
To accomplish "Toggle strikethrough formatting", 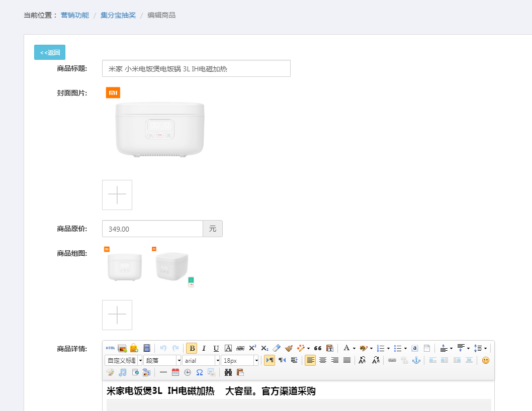I will [x=240, y=348].
